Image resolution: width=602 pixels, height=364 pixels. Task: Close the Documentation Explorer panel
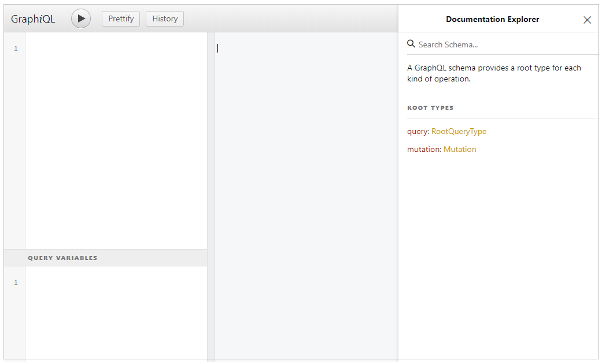(587, 20)
